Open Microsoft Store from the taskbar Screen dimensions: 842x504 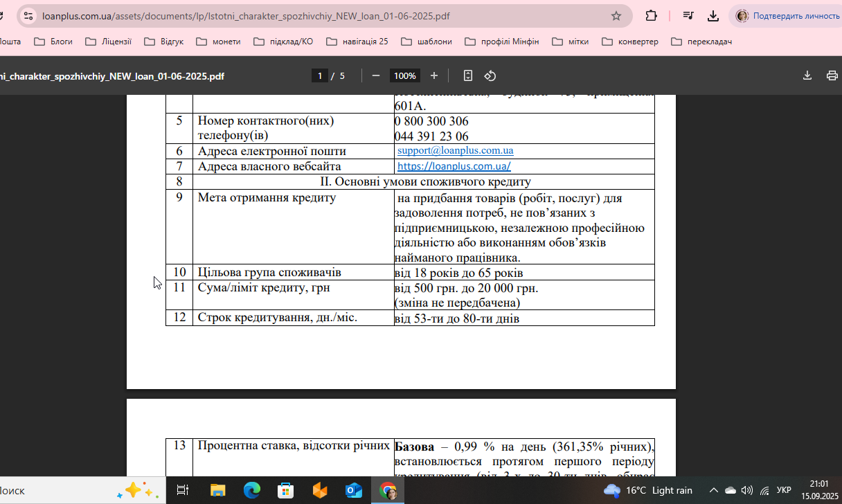[285, 491]
